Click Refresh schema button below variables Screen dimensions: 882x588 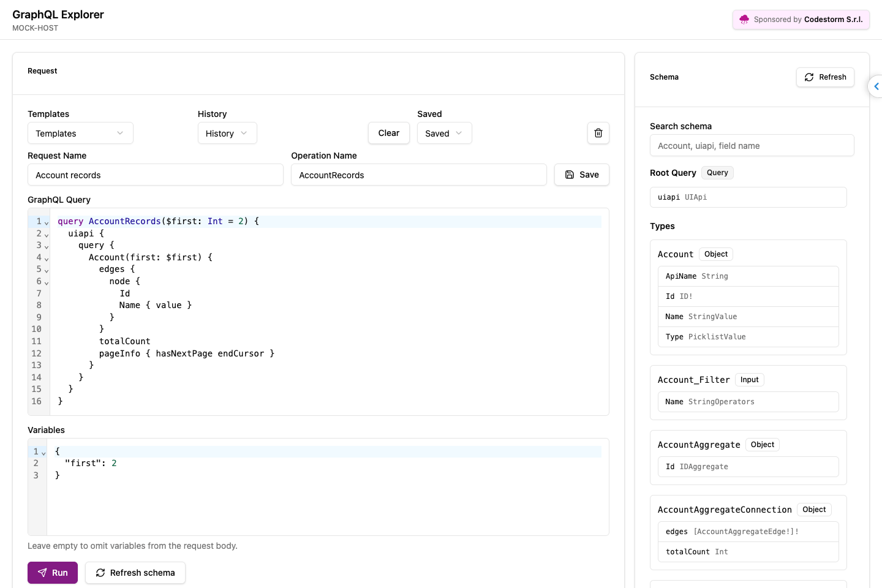pos(135,573)
